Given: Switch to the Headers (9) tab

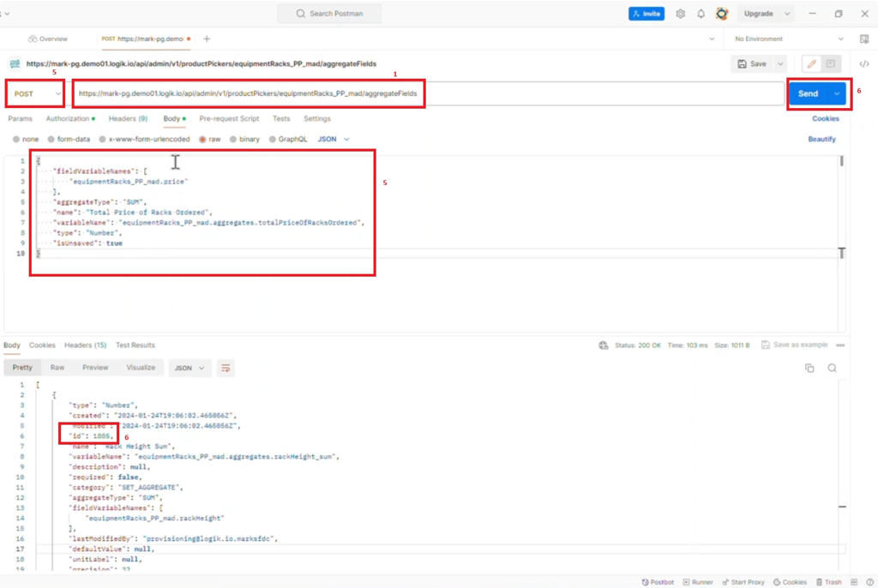Looking at the screenshot, I should coord(129,119).
